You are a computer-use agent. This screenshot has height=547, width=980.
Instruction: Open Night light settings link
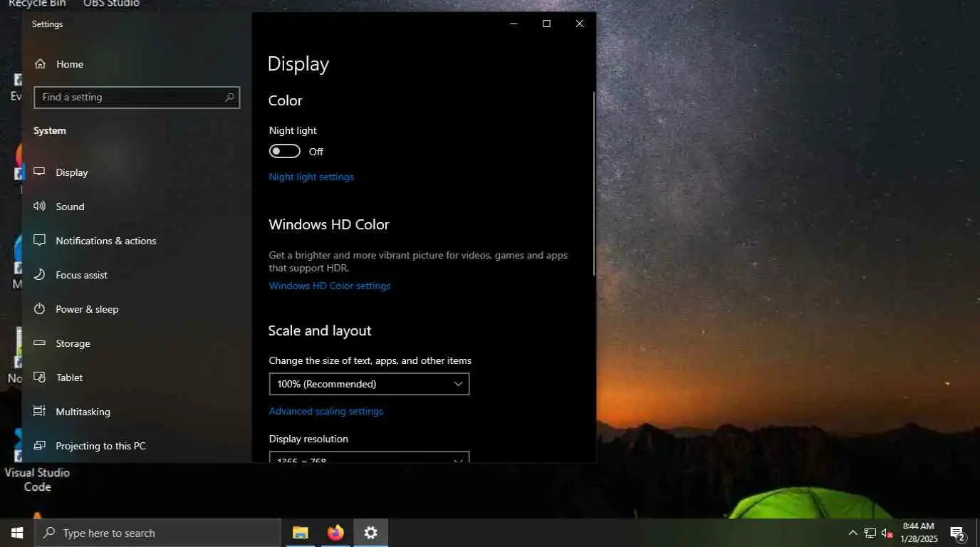[311, 177]
